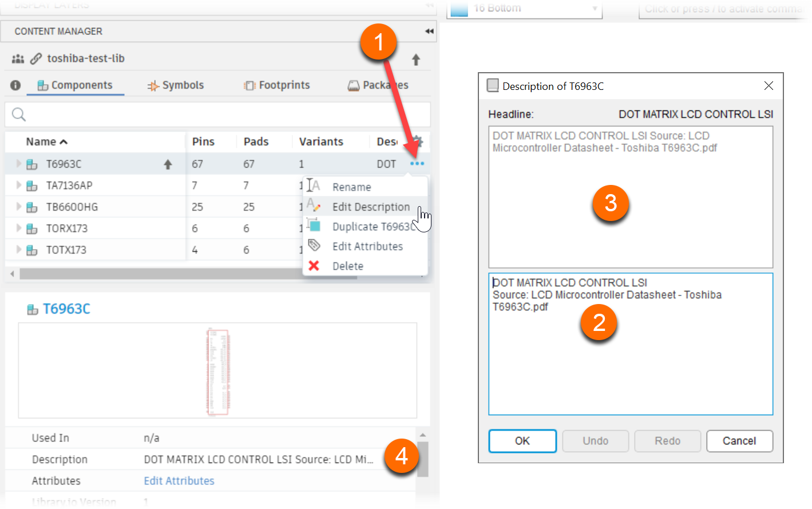Screen dimensions: 812x509
Task: Click the magnifier search icon
Action: 19,115
